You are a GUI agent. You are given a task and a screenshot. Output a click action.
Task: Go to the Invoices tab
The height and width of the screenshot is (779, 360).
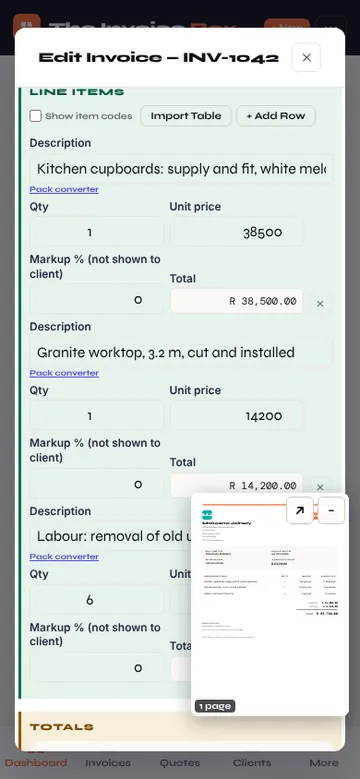[x=108, y=763]
